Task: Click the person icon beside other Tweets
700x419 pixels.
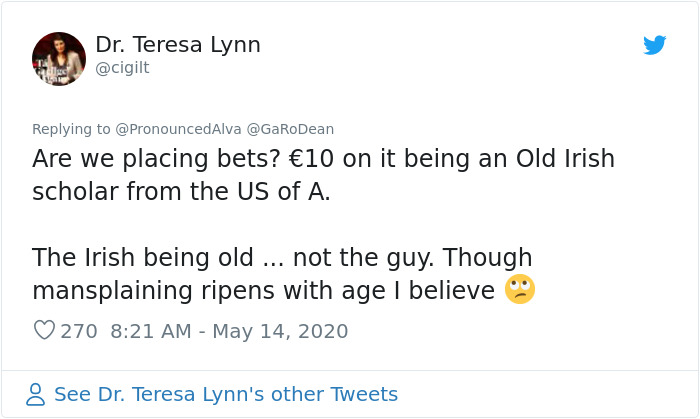Action: (x=36, y=394)
